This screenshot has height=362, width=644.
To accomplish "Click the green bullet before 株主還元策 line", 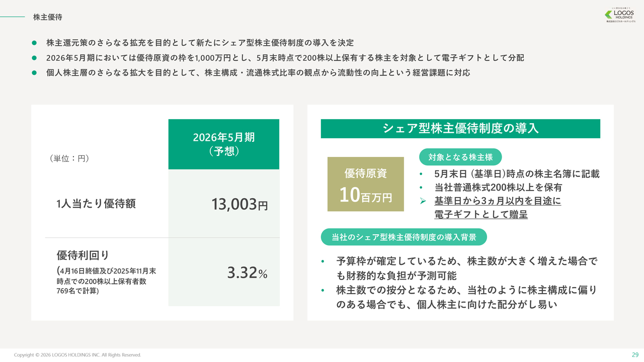I will [34, 43].
